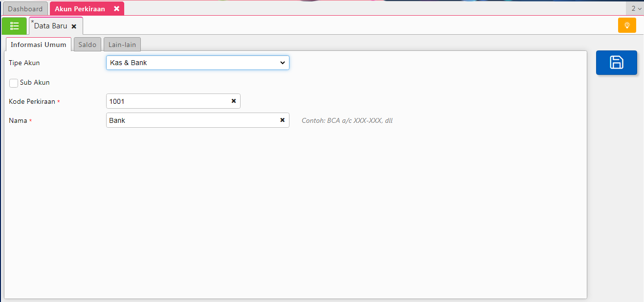This screenshot has width=644, height=302.
Task: Activate the Akun Perkiraan tab
Action: point(80,9)
